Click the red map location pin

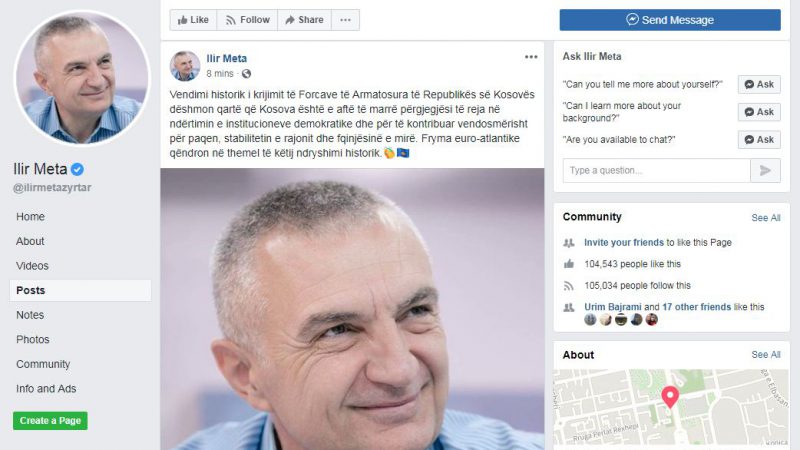pyautogui.click(x=670, y=397)
